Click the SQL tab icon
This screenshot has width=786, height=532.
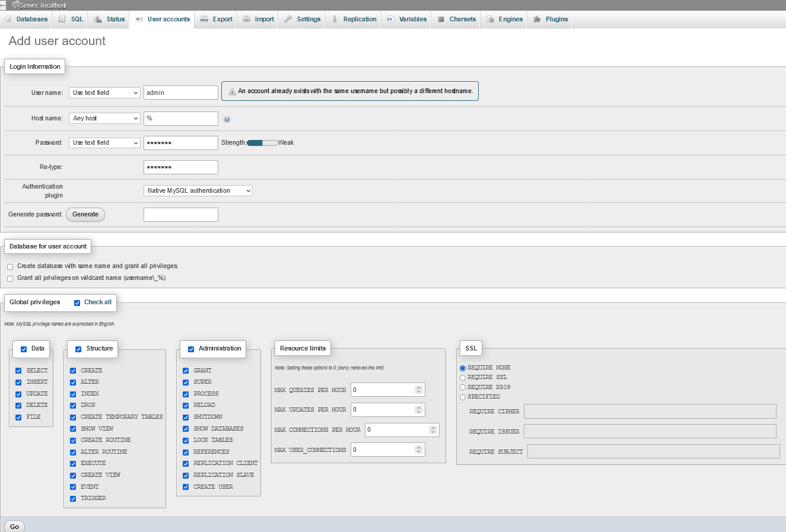tap(62, 20)
